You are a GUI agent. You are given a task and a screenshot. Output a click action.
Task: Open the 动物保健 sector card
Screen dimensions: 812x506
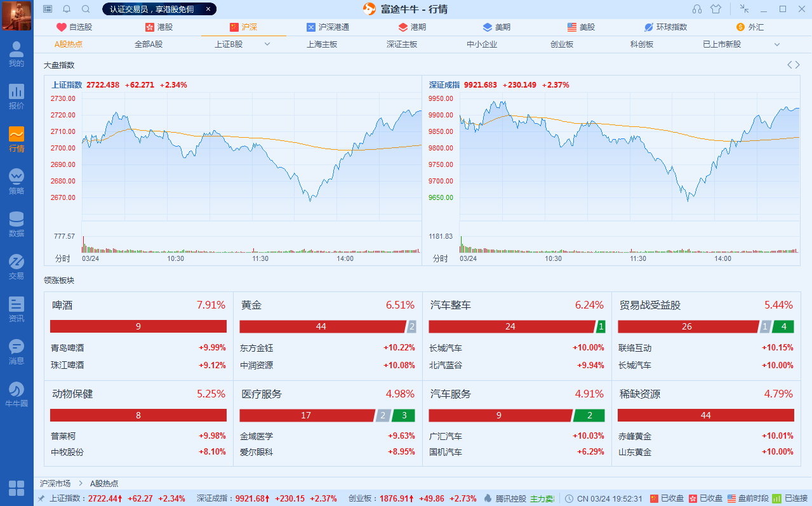138,424
